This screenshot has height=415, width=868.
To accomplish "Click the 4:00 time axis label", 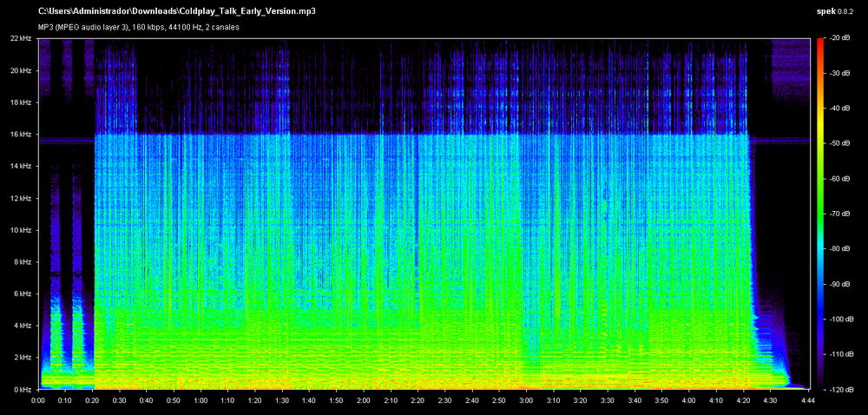I will (690, 399).
